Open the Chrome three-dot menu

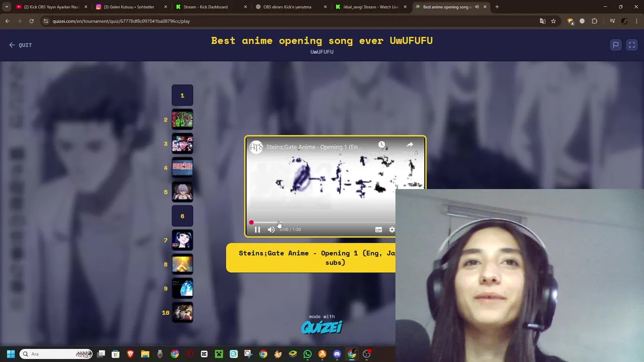pyautogui.click(x=637, y=21)
